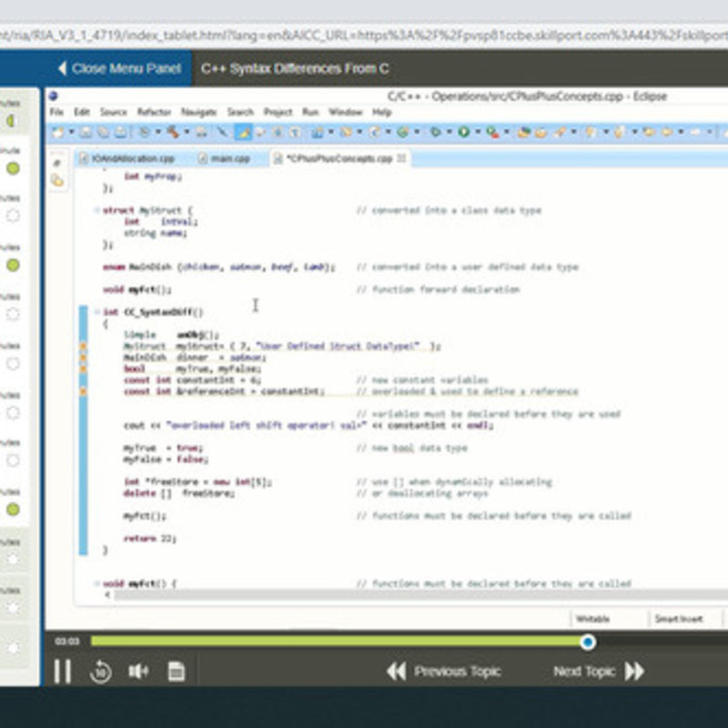Viewport: 728px width, 728px height.
Task: Open the Edit menu
Action: tap(82, 112)
